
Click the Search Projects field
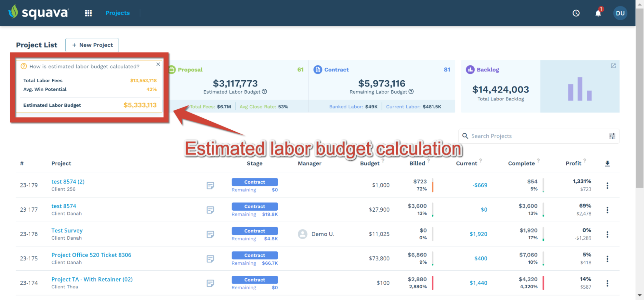click(x=539, y=136)
